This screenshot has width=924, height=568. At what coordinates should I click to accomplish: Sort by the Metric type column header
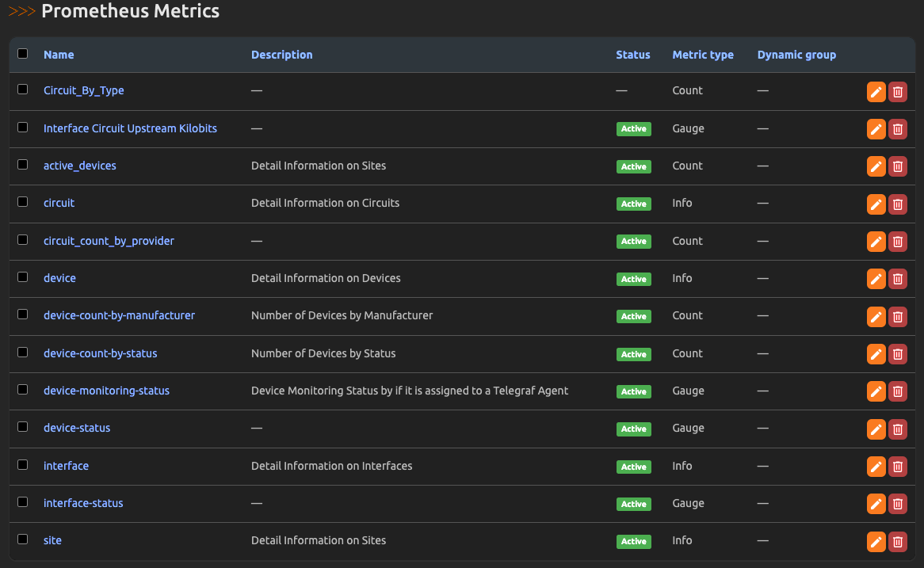coord(702,55)
